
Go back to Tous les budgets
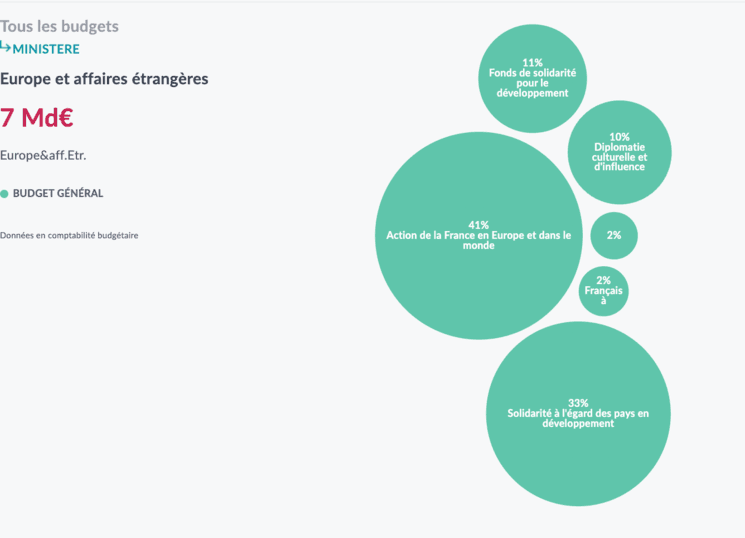click(59, 26)
